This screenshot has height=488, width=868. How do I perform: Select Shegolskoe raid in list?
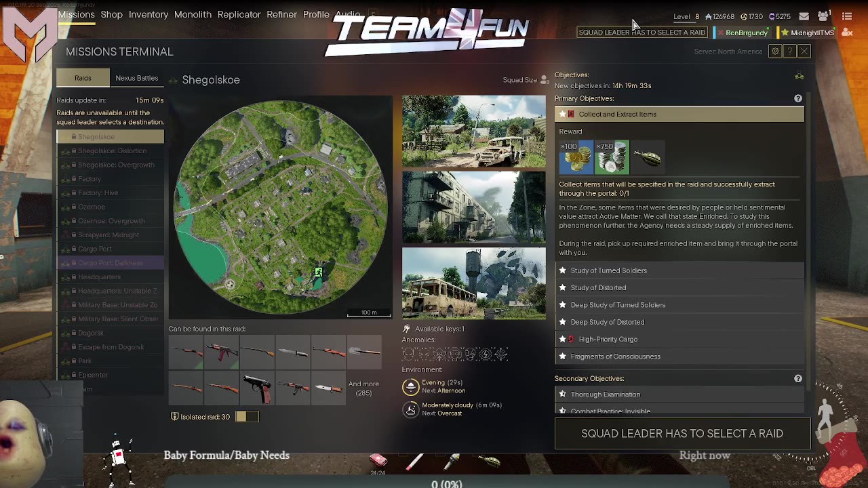point(110,137)
